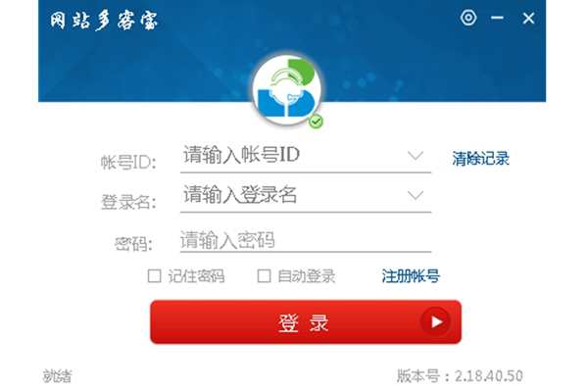Image resolution: width=588 pixels, height=392 pixels.
Task: Enable the 自动登录 checkbox
Action: click(264, 276)
